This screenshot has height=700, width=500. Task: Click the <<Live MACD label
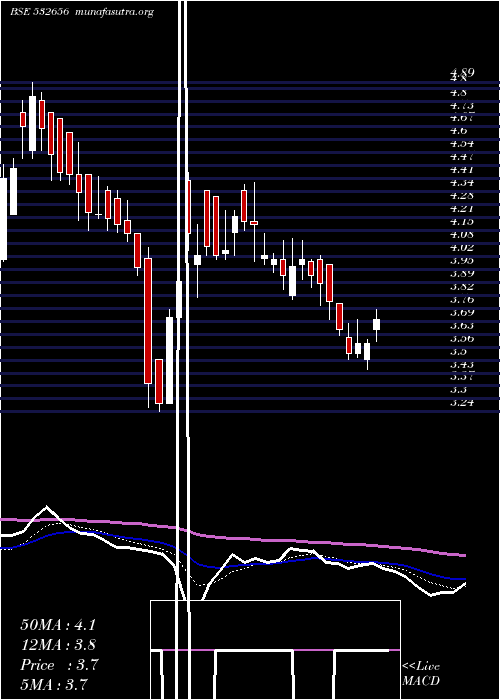click(x=421, y=674)
